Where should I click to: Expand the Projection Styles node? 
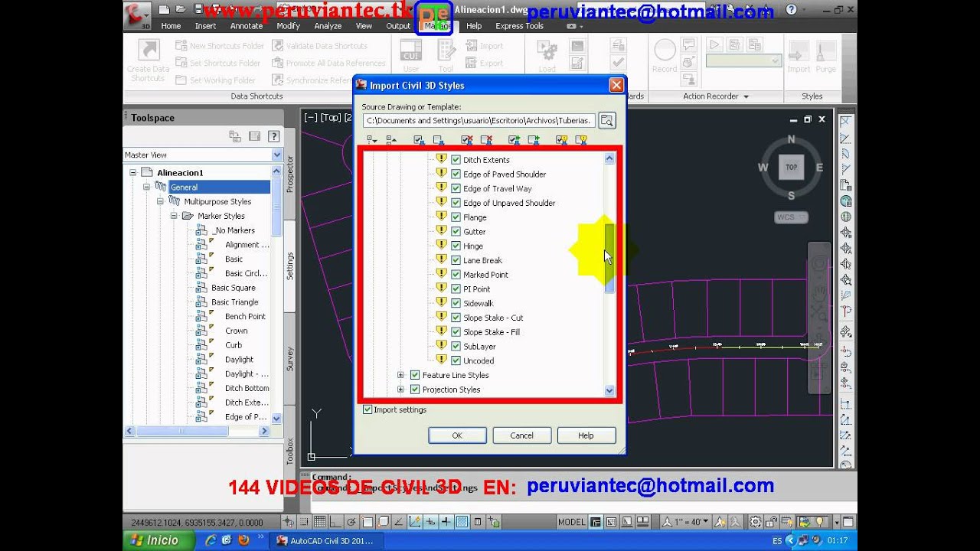[400, 390]
